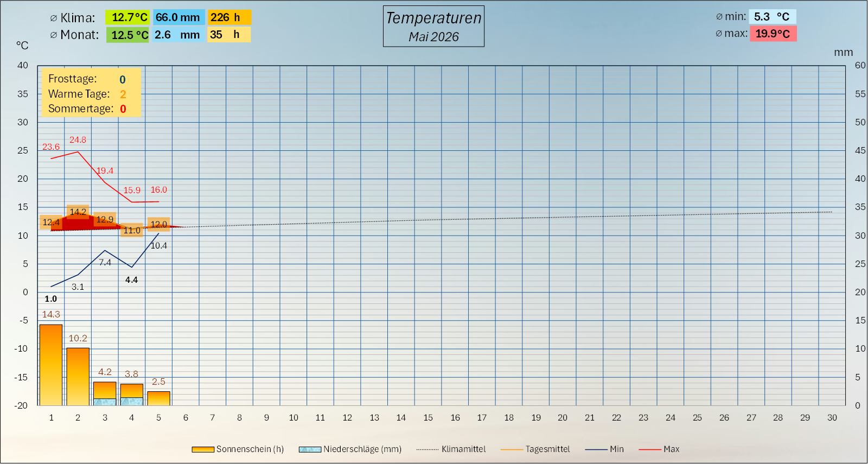The width and height of the screenshot is (868, 464).
Task: Click the min temperature label 1.0
Action: tap(51, 299)
